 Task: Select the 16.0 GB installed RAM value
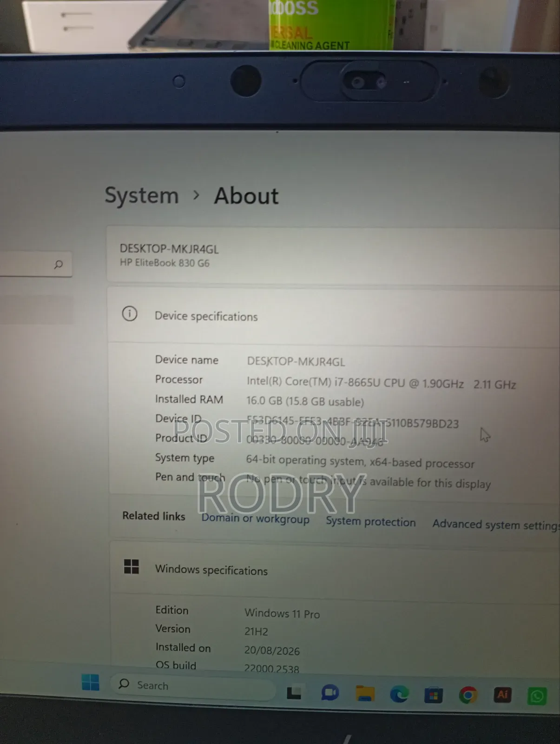pos(305,401)
